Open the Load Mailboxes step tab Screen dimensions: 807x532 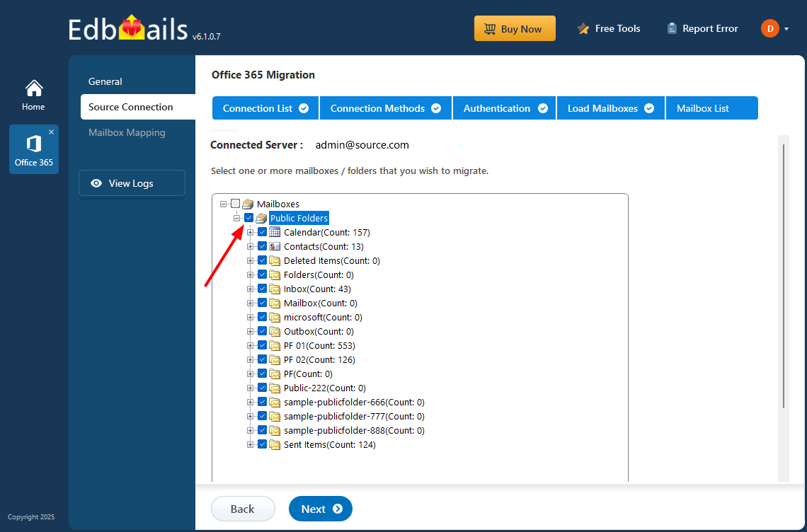coord(611,108)
